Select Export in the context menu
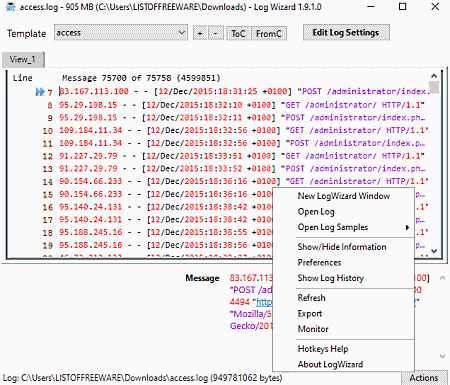Screen dimensions: 450x385 (x=344, y=313)
